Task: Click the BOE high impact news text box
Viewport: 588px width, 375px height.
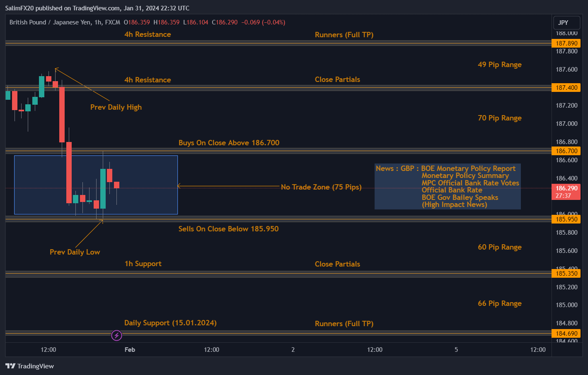Action: pos(448,186)
